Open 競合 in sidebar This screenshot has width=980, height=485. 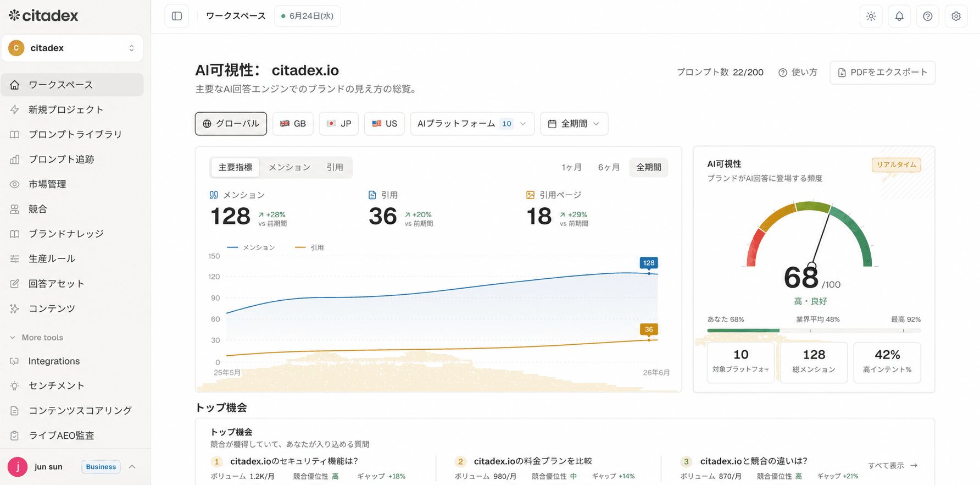click(x=73, y=209)
